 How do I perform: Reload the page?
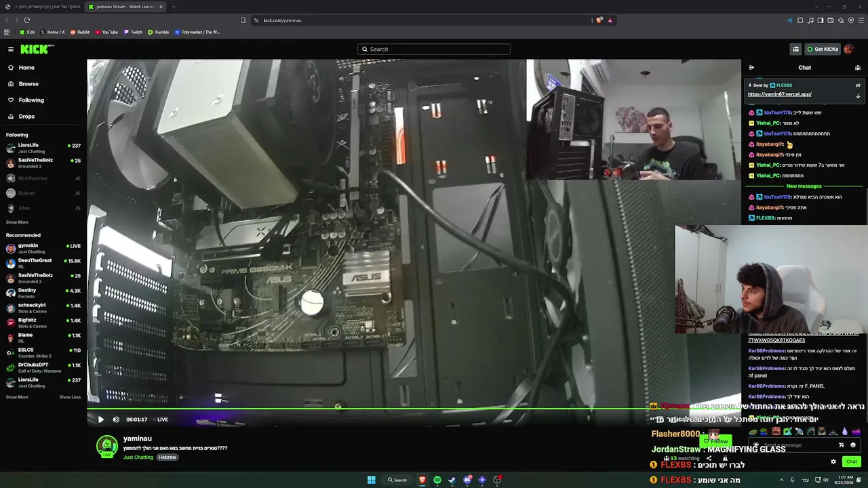[x=26, y=20]
